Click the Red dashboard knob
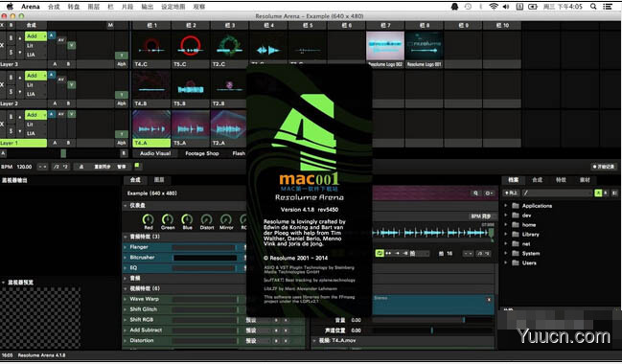Viewport: 622px width, 364px height. point(148,219)
